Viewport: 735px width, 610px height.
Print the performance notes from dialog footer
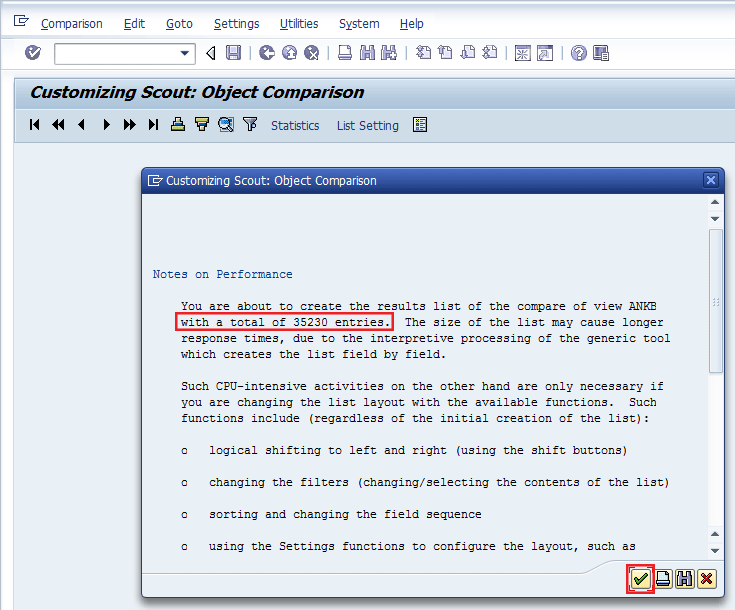point(663,579)
